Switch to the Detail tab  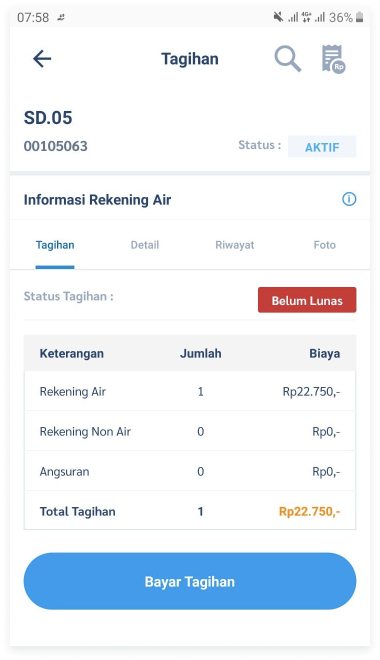coord(145,245)
